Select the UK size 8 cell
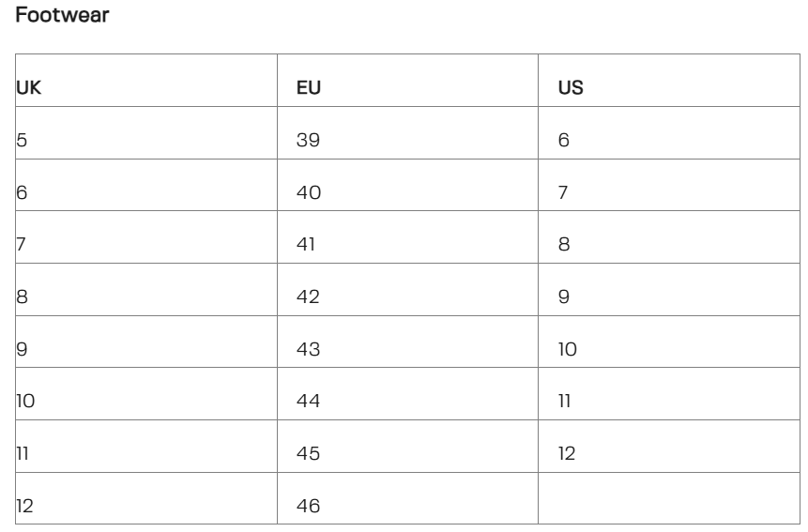Image resolution: width=808 pixels, height=532 pixels. tap(23, 298)
